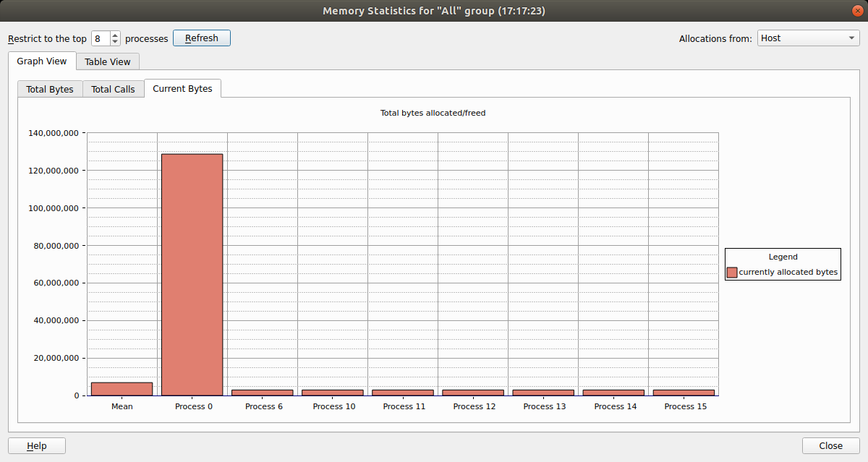Increase the top processes count using the up arrow

coord(115,34)
